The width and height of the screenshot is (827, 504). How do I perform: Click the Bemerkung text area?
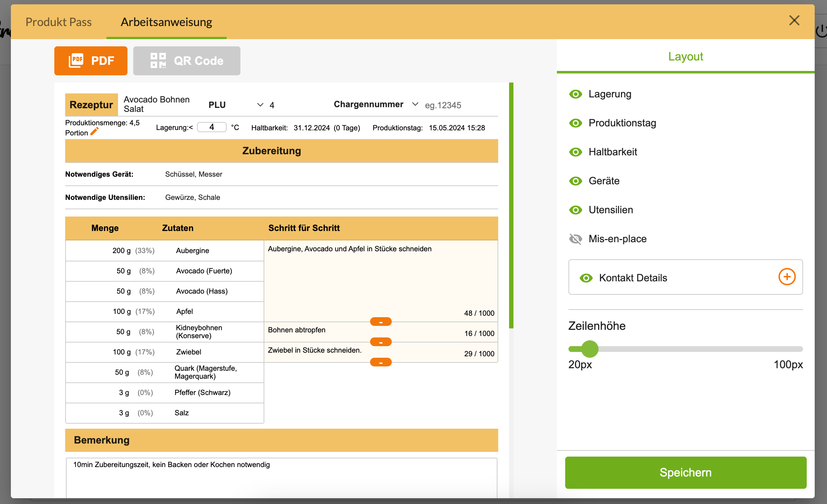[x=282, y=478]
